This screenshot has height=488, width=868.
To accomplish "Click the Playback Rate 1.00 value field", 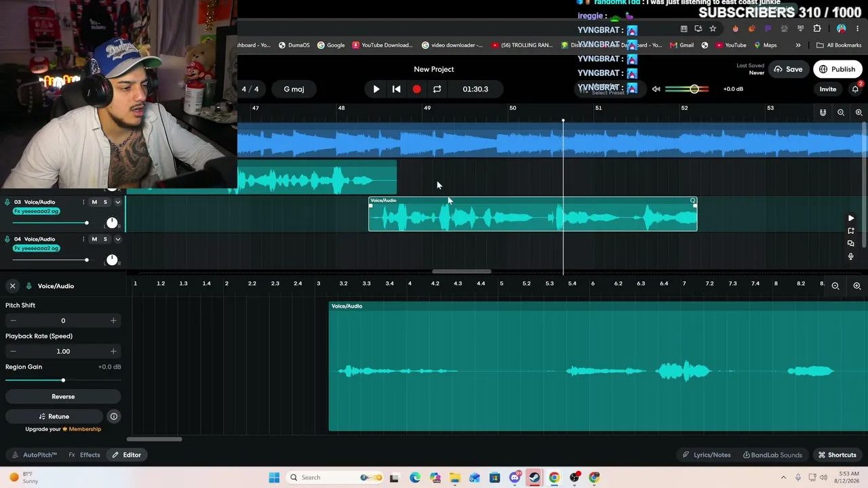I will (x=63, y=351).
